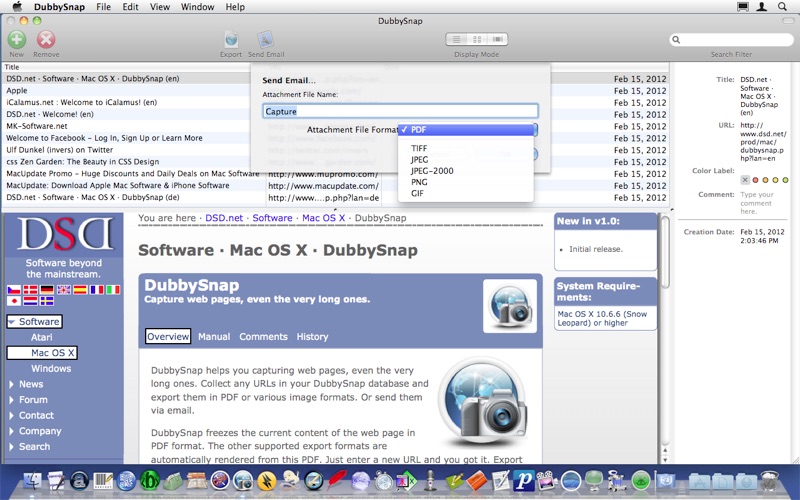Open the Window menu

[x=197, y=7]
